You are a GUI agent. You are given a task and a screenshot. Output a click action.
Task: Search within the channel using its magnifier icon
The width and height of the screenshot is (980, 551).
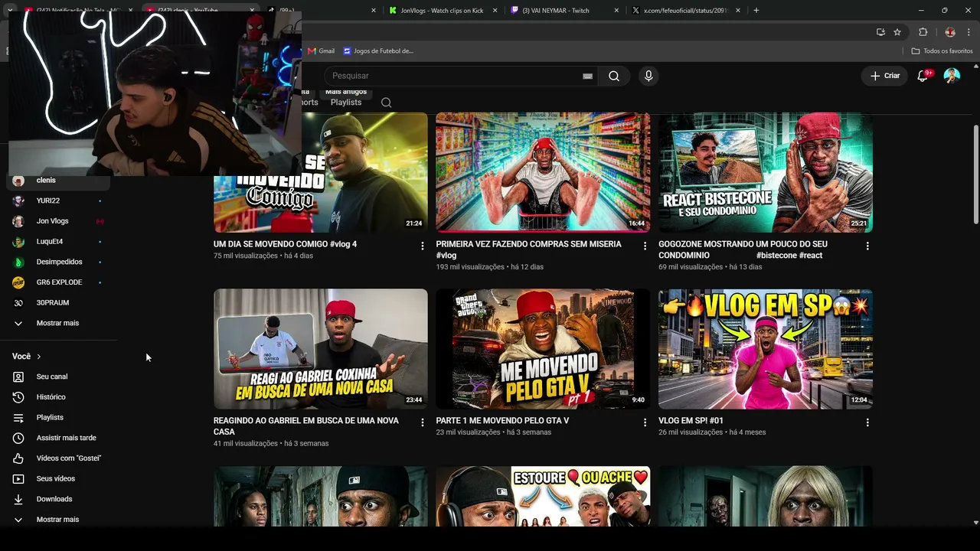(x=386, y=103)
